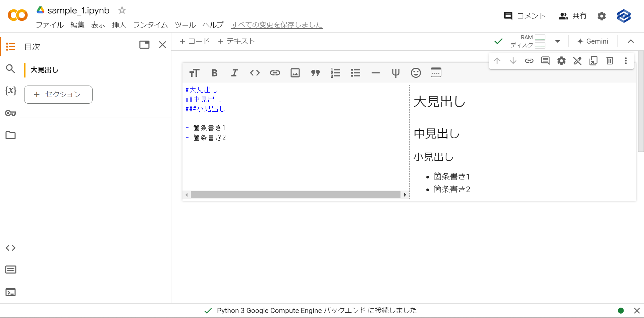
Task: Insert a horizontal rule
Action: tap(375, 72)
